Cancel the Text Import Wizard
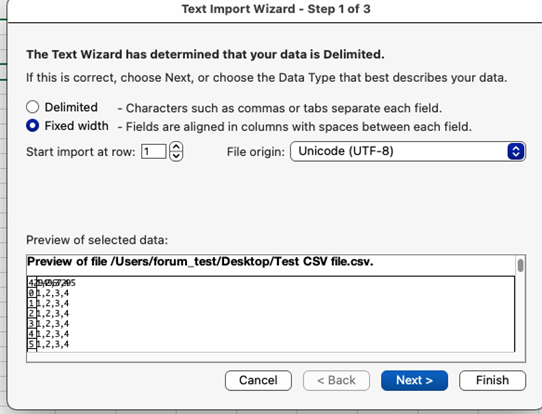 (x=258, y=380)
